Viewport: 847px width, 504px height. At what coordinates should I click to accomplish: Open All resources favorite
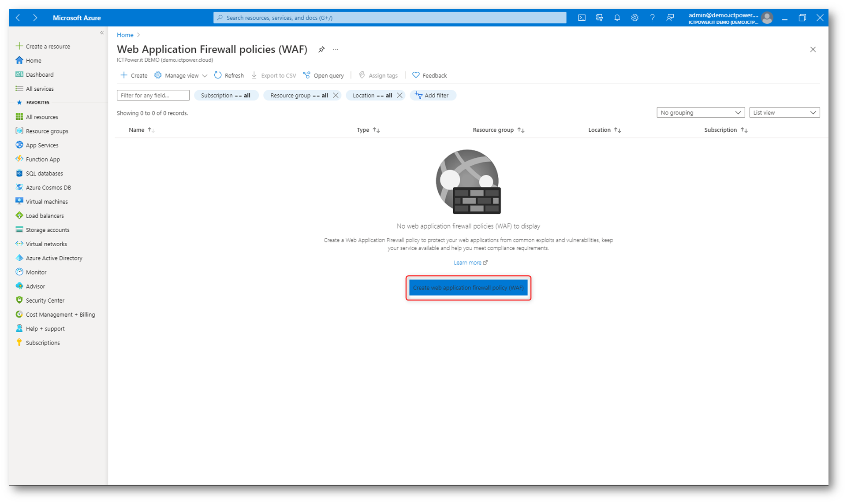pyautogui.click(x=37, y=117)
